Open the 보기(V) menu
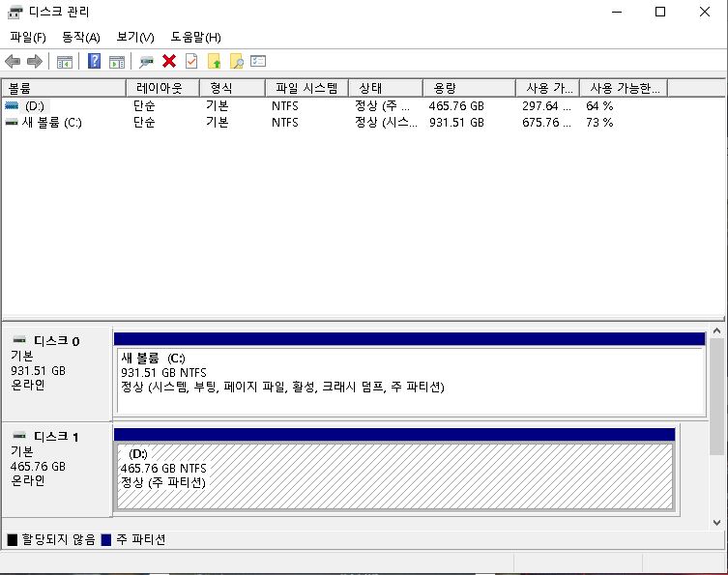This screenshot has width=728, height=575. tap(135, 37)
